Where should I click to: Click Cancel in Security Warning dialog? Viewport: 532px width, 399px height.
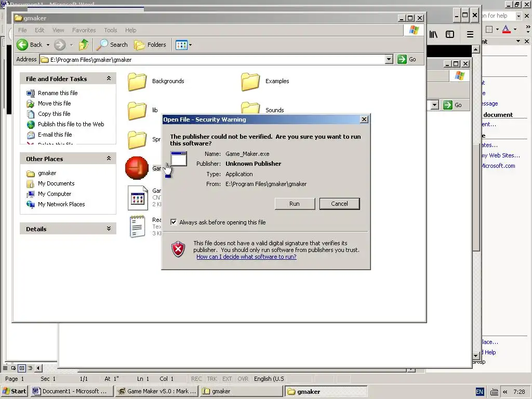(339, 204)
